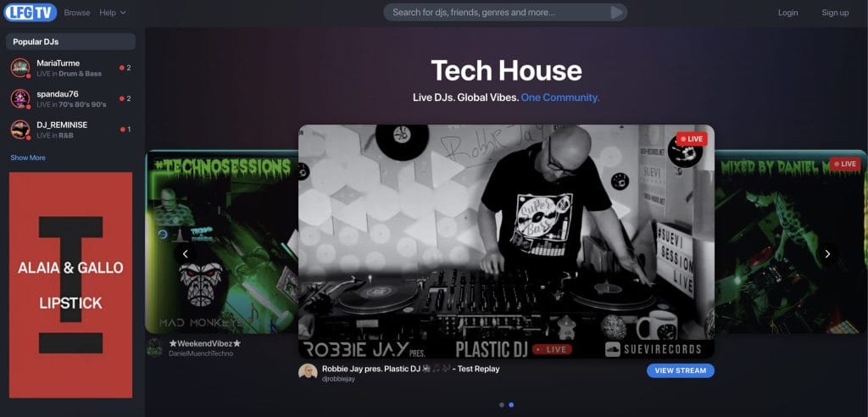Click the search for djs input field
The width and height of the screenshot is (868, 417).
pyautogui.click(x=496, y=13)
